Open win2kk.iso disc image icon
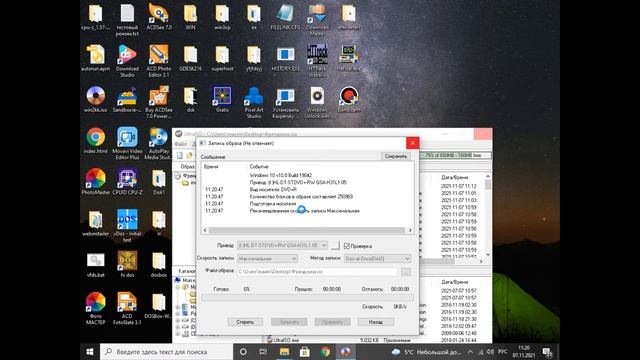Viewport: 640px width, 360px height. (96, 99)
